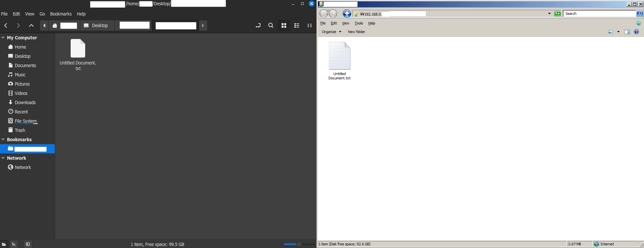Collapse the My Computer section
This screenshot has height=248, width=644.
click(x=3, y=38)
